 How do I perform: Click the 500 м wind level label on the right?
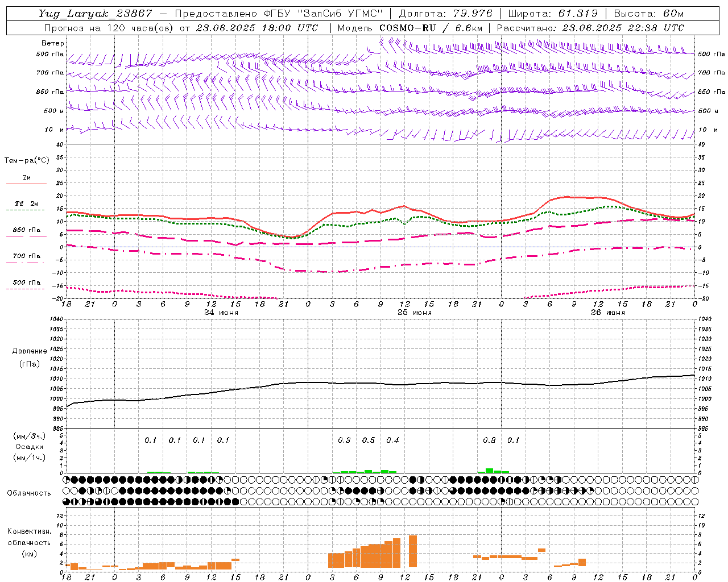click(707, 111)
